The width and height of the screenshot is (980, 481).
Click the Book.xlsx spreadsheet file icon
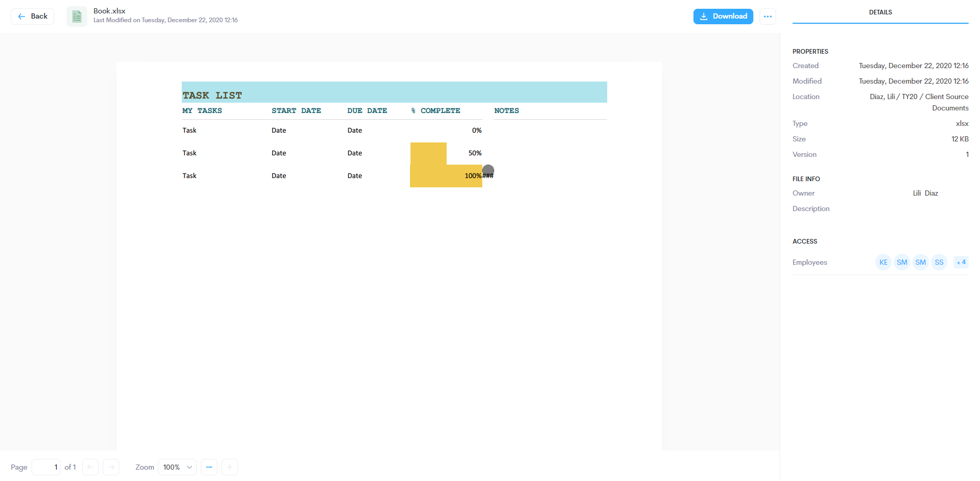(x=77, y=17)
